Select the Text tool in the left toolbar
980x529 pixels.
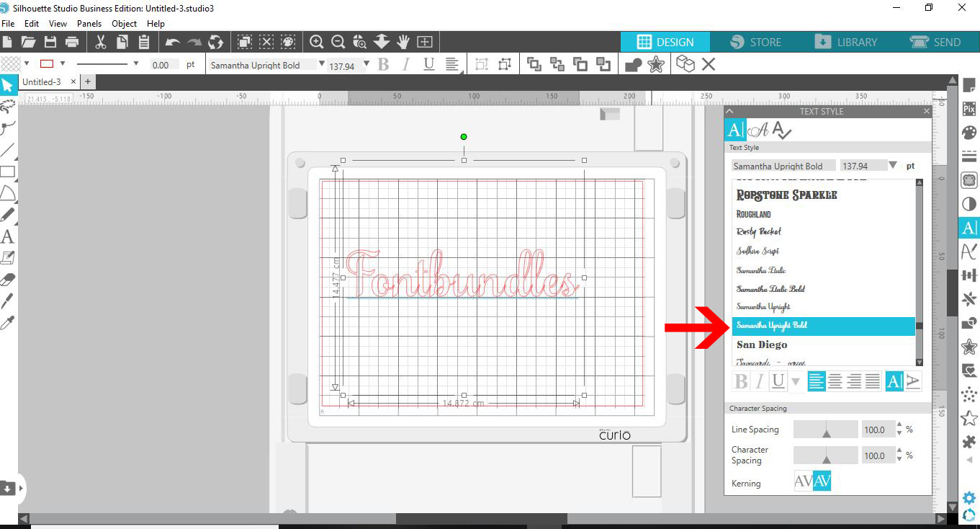[x=7, y=236]
